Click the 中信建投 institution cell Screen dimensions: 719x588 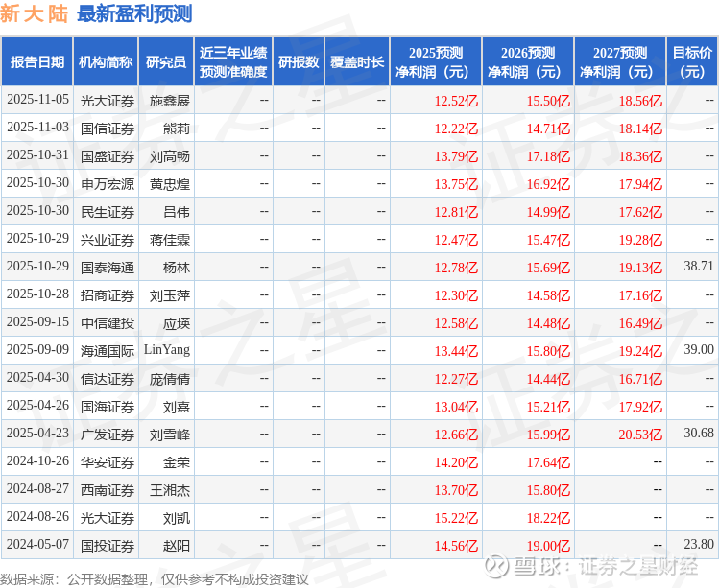click(108, 323)
